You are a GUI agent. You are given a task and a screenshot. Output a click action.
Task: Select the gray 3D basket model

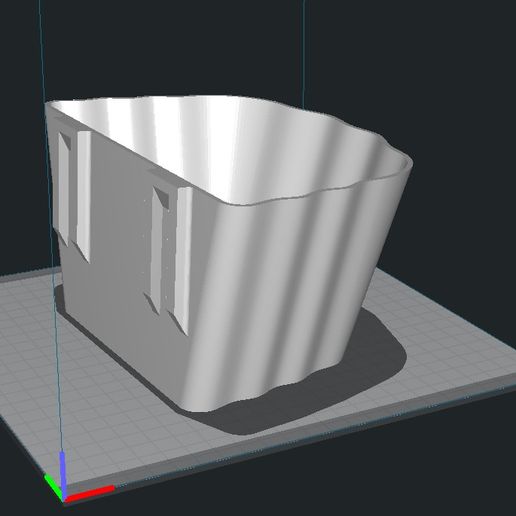pyautogui.click(x=230, y=253)
